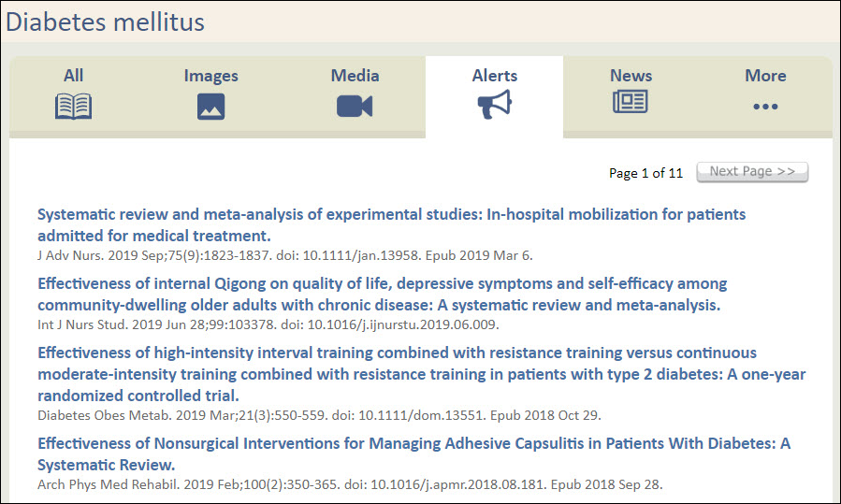Open the Images tab label
This screenshot has width=841, height=504.
pyautogui.click(x=211, y=76)
